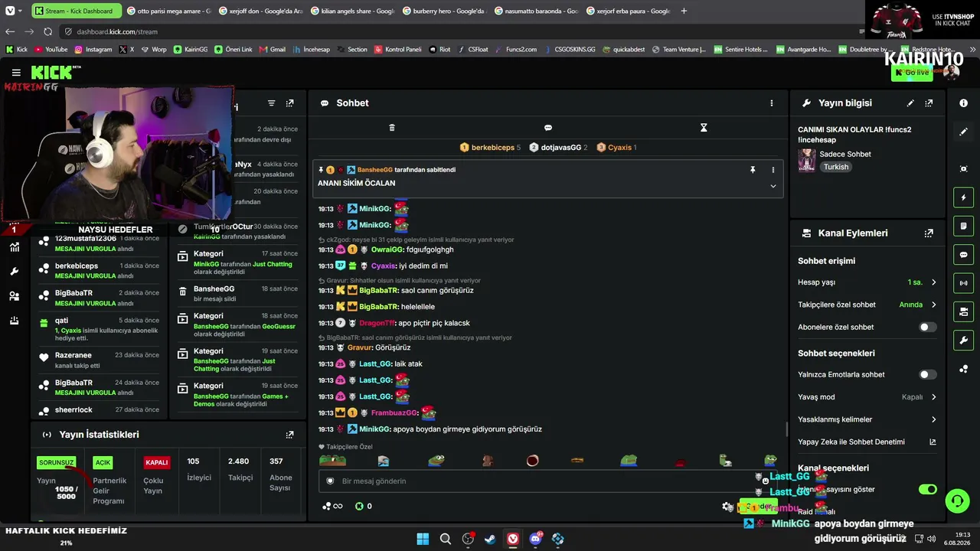
Task: Toggle the lightning bolt panel button
Action: (963, 197)
